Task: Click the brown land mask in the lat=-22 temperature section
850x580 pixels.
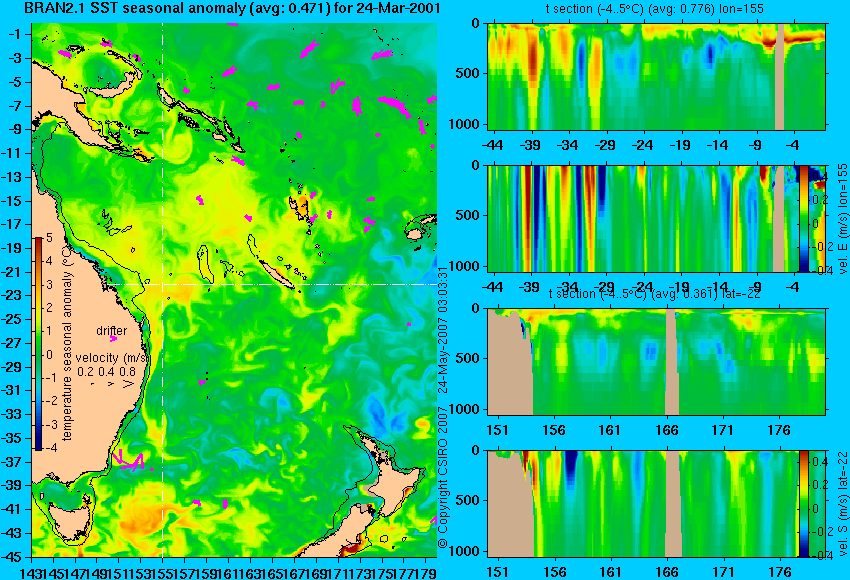Action: 510,363
